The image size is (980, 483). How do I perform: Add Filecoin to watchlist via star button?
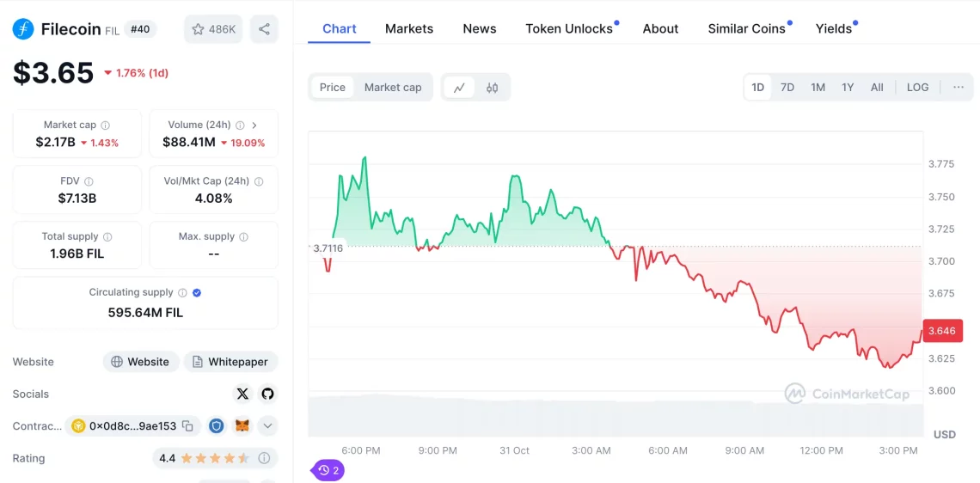pyautogui.click(x=213, y=29)
